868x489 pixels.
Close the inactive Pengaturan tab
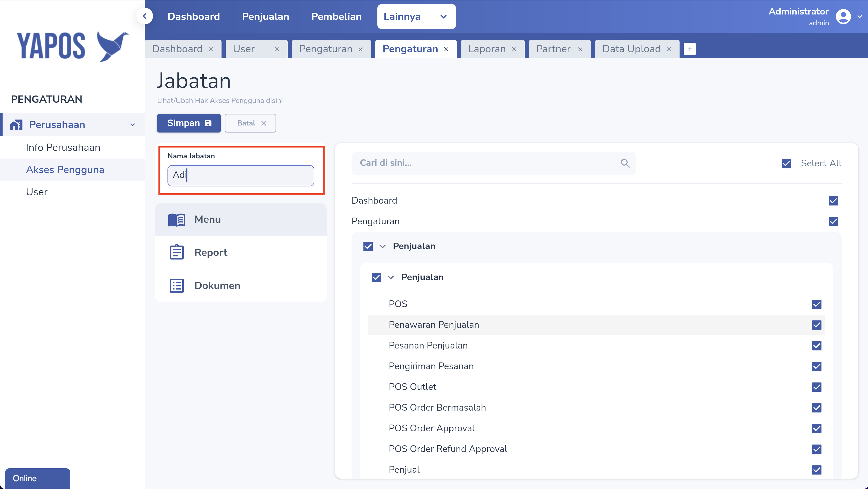361,49
